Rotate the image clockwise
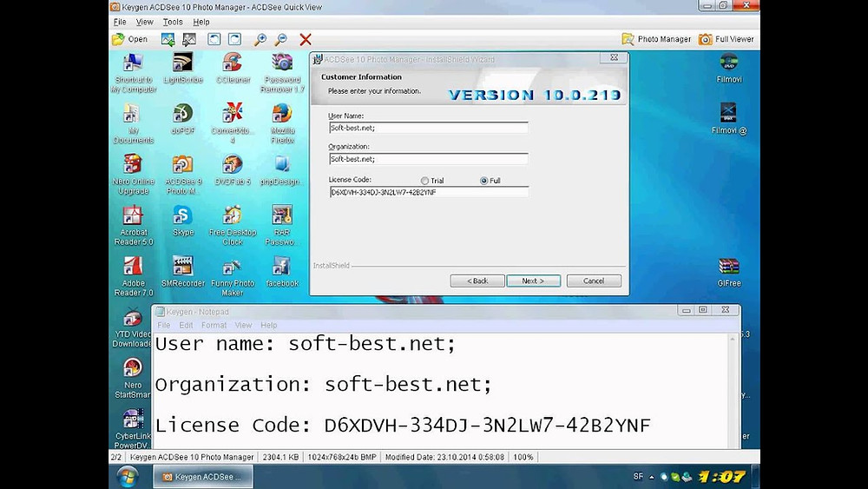Image resolution: width=868 pixels, height=489 pixels. pyautogui.click(x=234, y=39)
